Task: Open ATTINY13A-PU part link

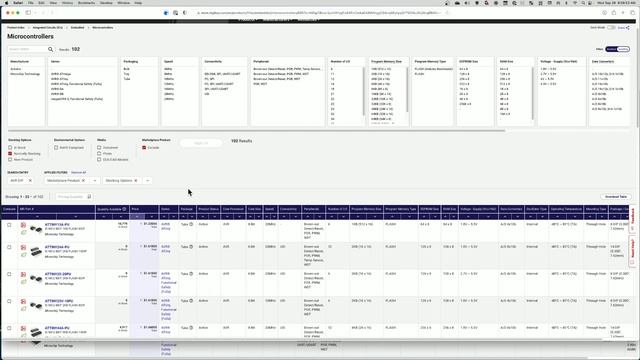Action: (x=57, y=225)
